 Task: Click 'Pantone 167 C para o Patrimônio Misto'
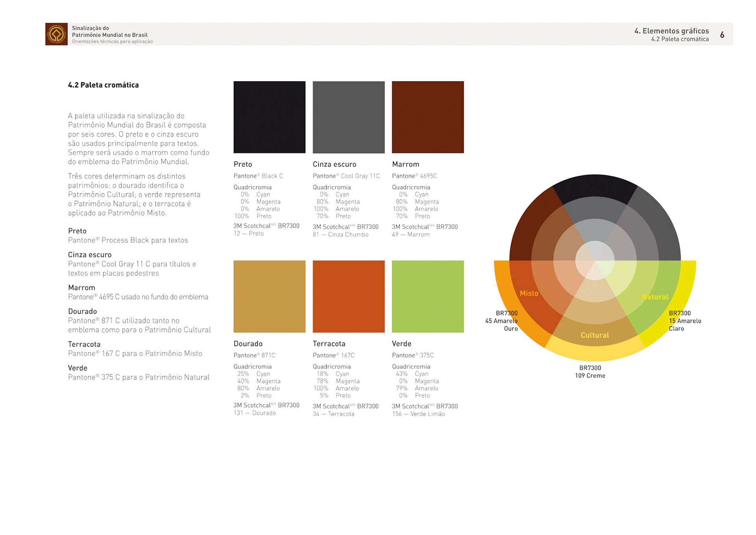click(135, 353)
